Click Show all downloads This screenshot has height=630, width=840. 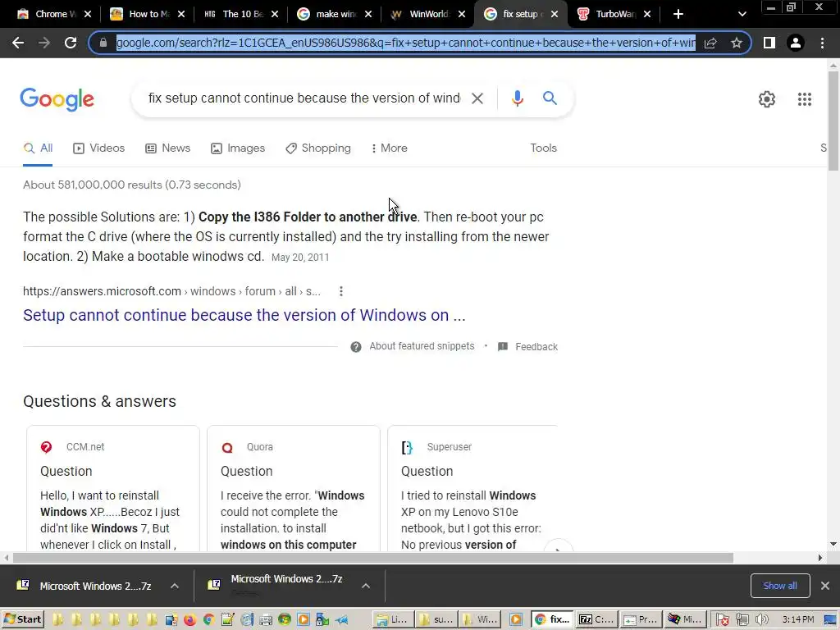[780, 586]
